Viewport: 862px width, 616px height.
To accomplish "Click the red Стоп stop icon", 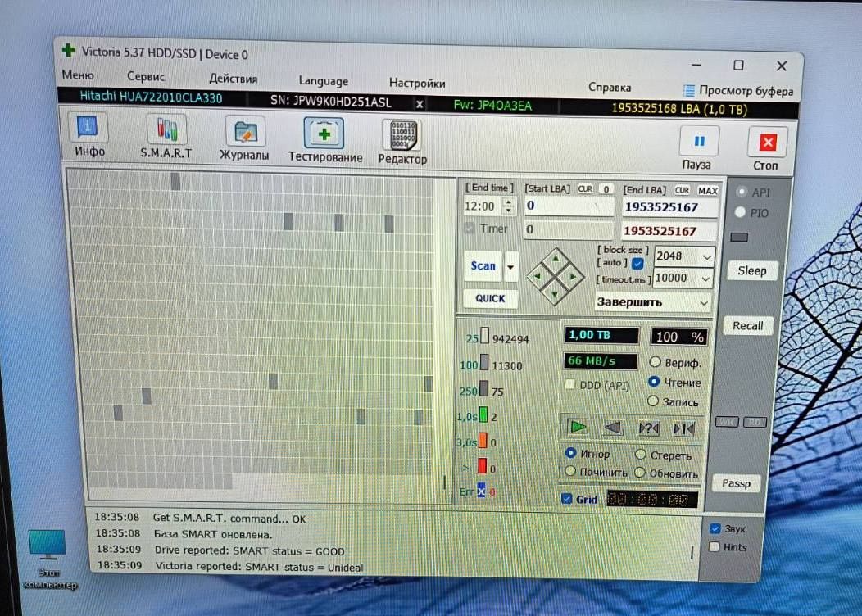I will click(x=768, y=143).
